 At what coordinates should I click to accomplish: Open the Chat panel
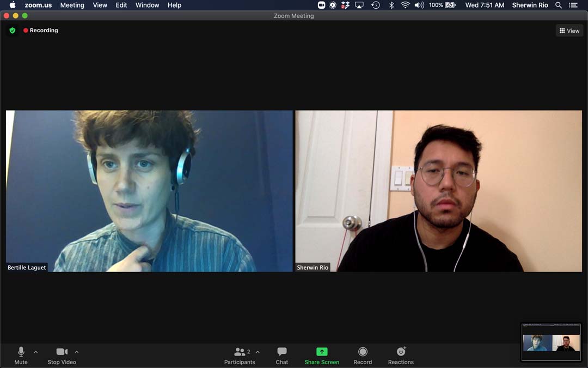point(282,355)
